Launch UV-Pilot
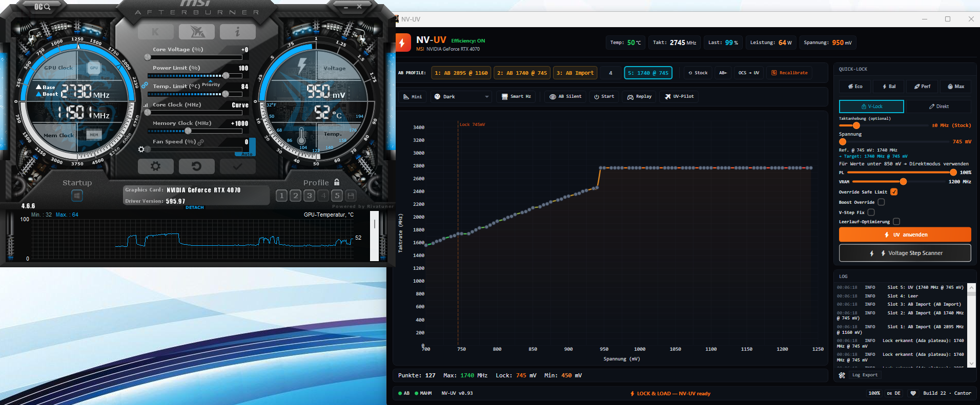This screenshot has height=405, width=980. 679,96
